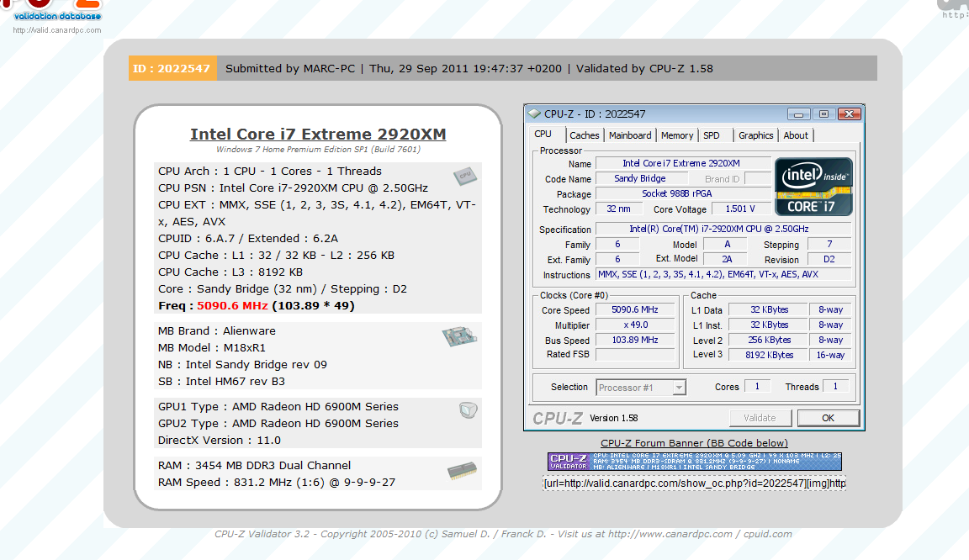The width and height of the screenshot is (969, 560).
Task: Click the CPUID : 6.A.7 line
Action: click(248, 239)
